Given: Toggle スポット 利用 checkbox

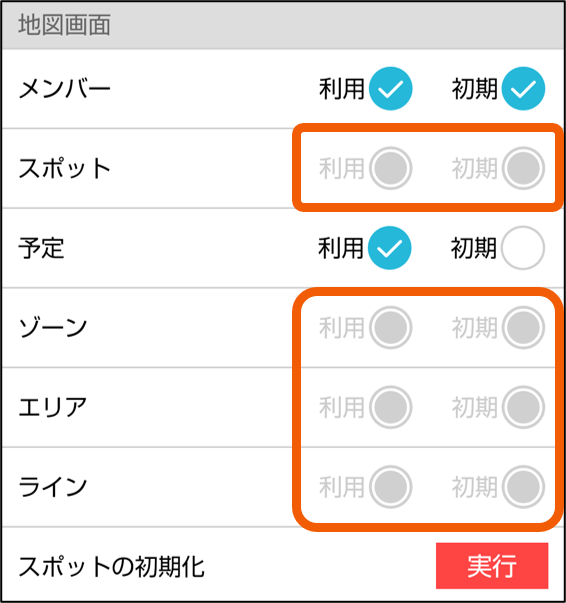Looking at the screenshot, I should pyautogui.click(x=390, y=168).
